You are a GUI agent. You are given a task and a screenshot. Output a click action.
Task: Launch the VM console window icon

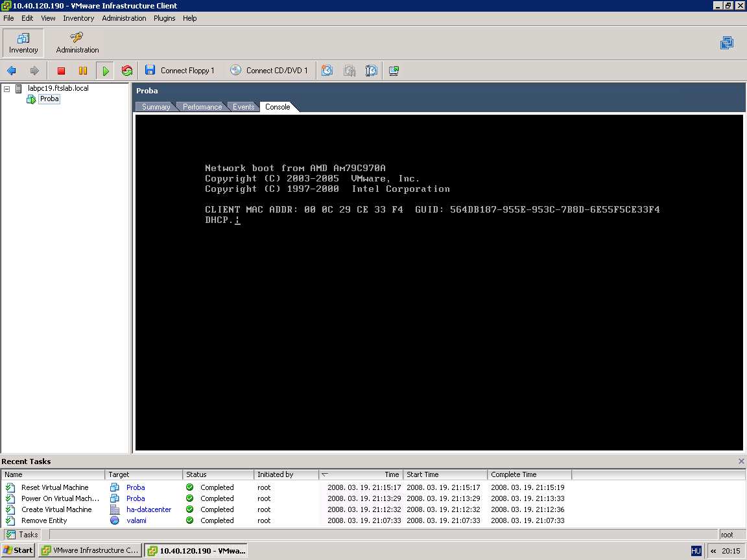[x=394, y=71]
